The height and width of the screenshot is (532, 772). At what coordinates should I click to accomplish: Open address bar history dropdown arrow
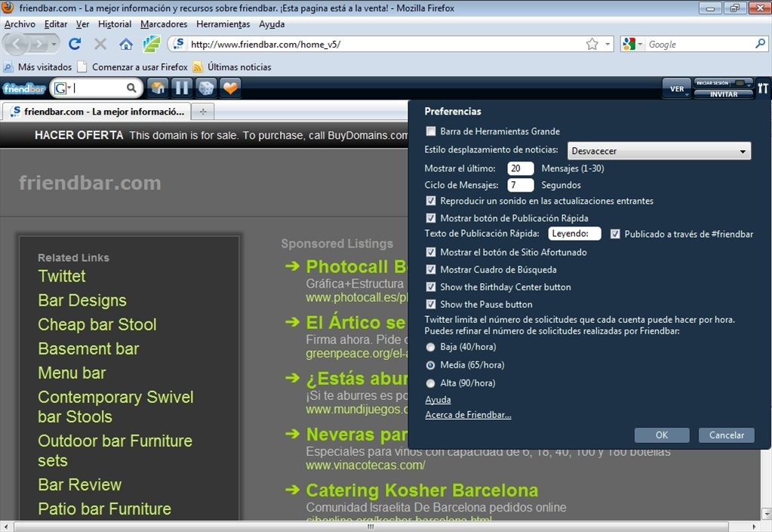pos(607,45)
